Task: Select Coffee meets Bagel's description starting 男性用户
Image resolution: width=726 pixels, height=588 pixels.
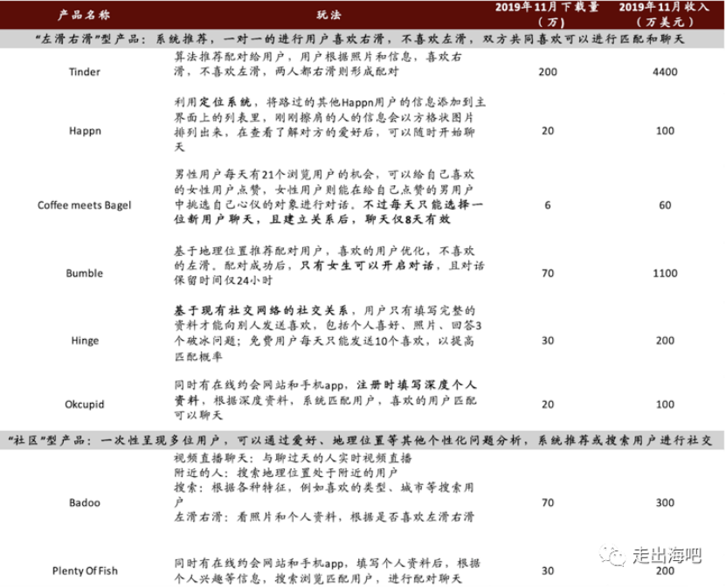Action: point(328,197)
